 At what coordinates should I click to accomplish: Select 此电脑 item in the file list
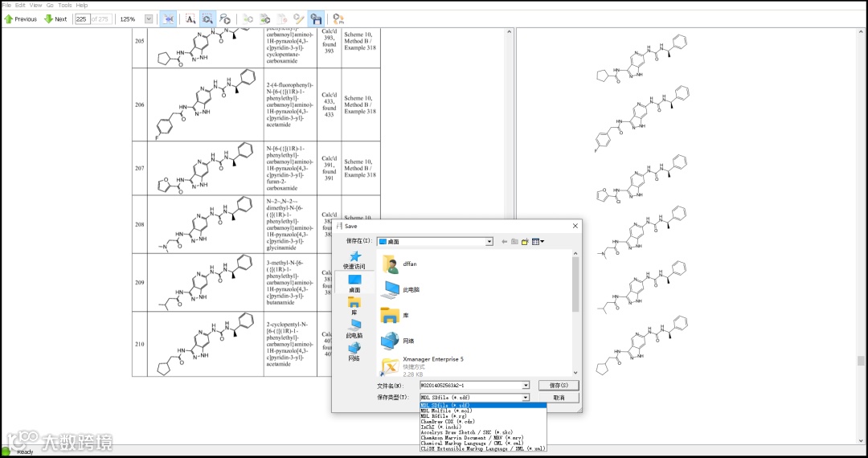pos(400,290)
